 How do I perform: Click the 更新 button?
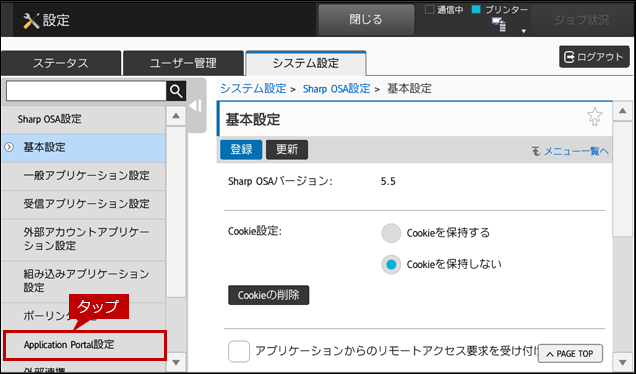[x=287, y=150]
